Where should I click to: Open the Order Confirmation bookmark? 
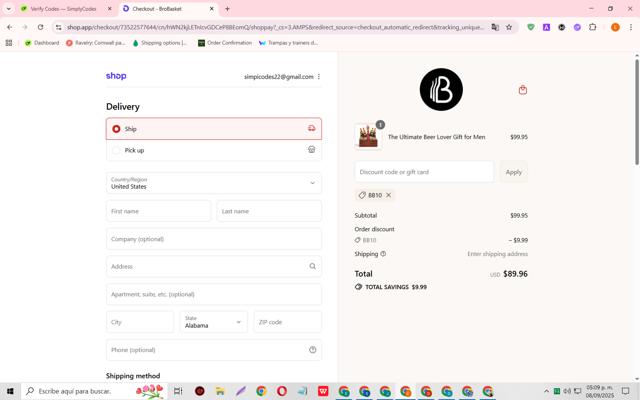coord(225,43)
